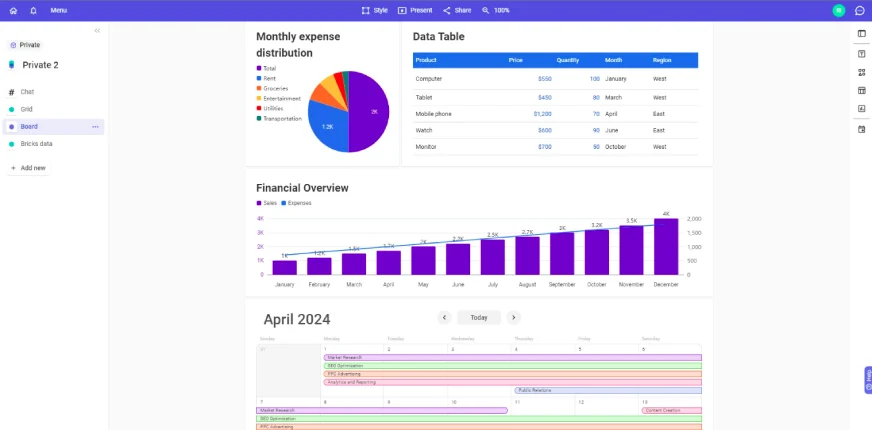
Task: Click the December bar in the chart
Action: coord(666,246)
